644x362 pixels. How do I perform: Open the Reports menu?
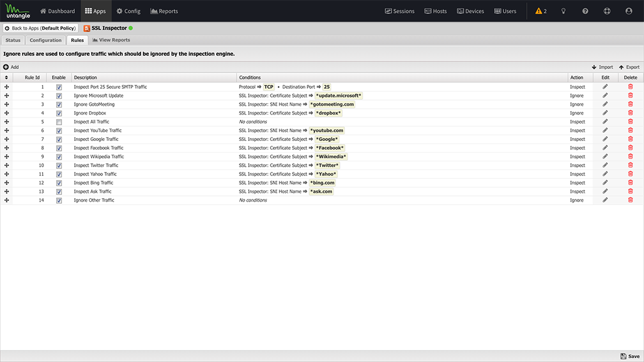165,11
